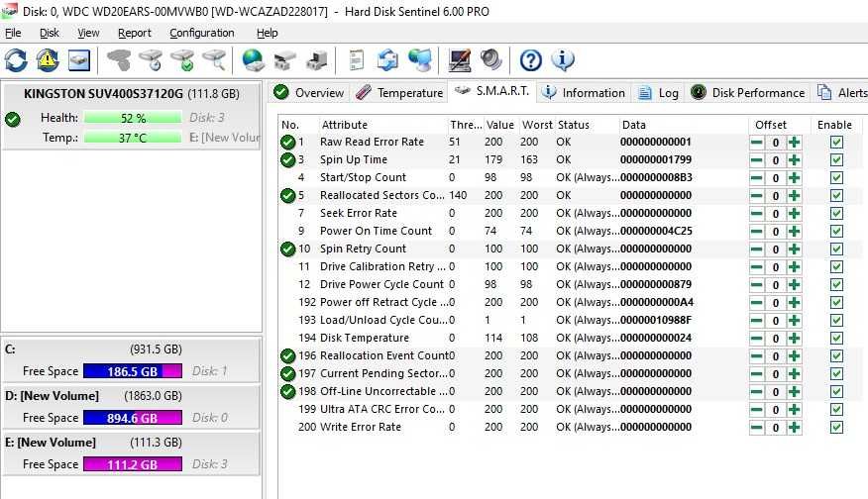This screenshot has height=499, width=868.
Task: Click green status icon for Spin Up Time
Action: 288,159
